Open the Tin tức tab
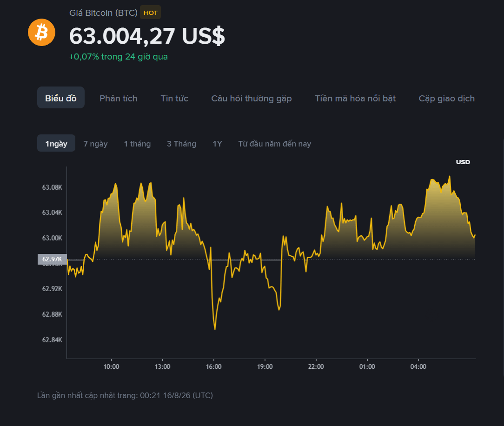Screen dimensions: 504x426 [x=174, y=99]
